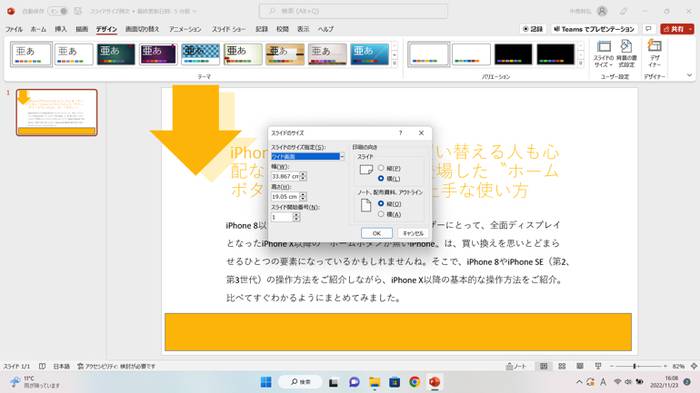Image resolution: width=700 pixels, height=393 pixels.
Task: Increase the width with the spinner up arrow
Action: 303,174
